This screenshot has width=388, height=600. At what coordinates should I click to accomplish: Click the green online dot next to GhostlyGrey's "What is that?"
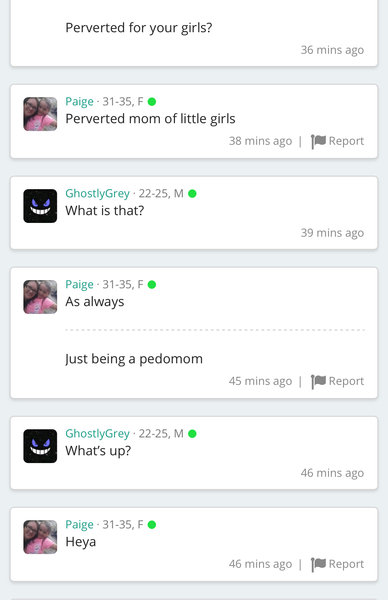point(192,194)
